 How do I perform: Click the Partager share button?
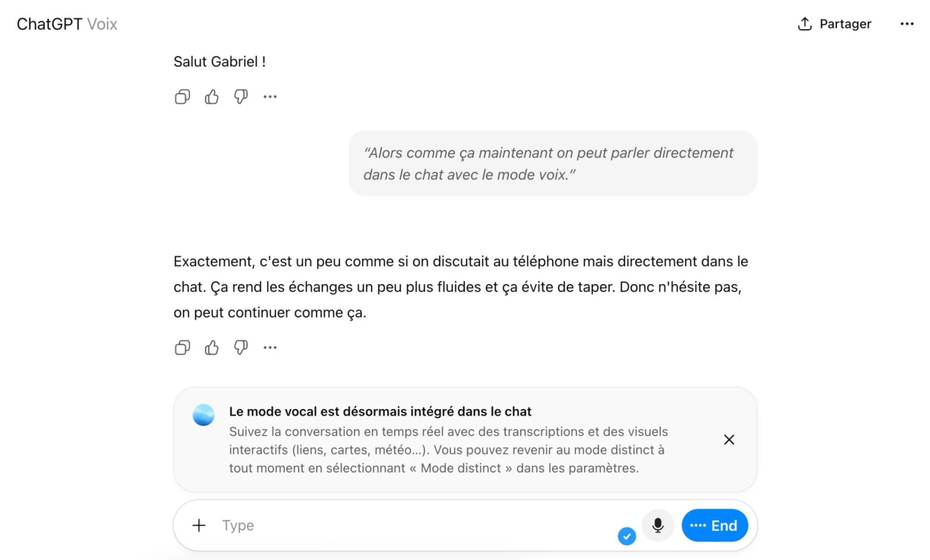tap(834, 24)
